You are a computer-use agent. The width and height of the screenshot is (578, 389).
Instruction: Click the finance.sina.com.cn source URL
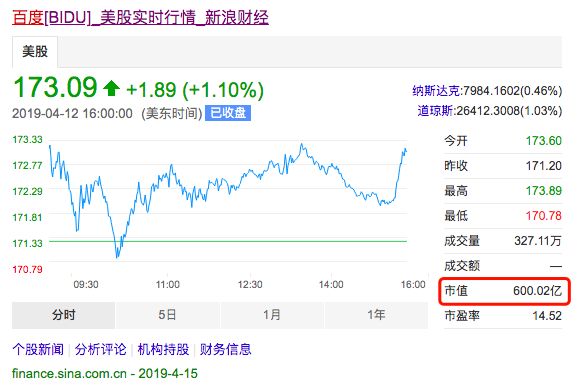tap(69, 374)
